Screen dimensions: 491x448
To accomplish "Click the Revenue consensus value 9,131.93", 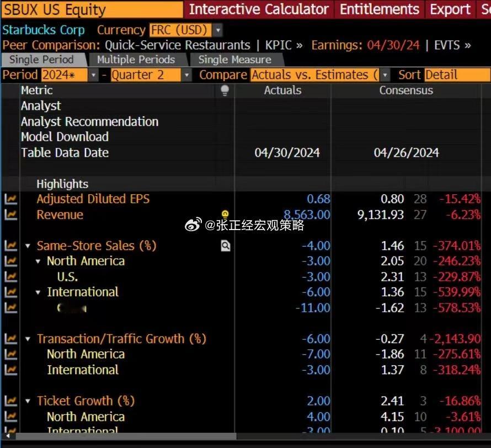I will (381, 215).
